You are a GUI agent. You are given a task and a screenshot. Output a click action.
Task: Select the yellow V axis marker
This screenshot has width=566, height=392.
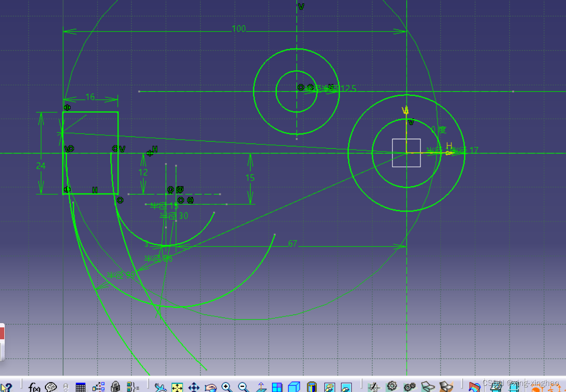point(406,110)
